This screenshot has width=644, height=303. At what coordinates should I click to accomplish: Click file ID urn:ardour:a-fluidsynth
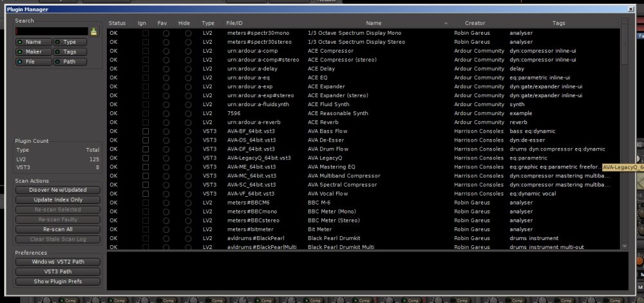point(258,105)
